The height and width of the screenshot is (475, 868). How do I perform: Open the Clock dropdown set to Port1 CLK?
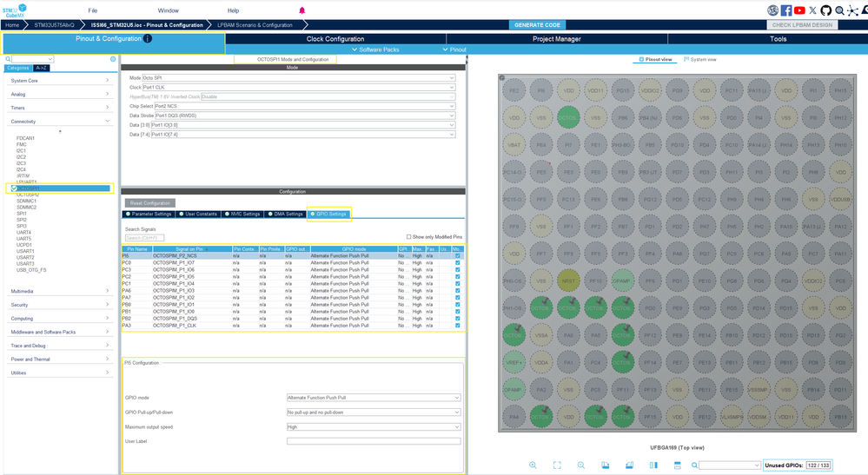tap(298, 88)
